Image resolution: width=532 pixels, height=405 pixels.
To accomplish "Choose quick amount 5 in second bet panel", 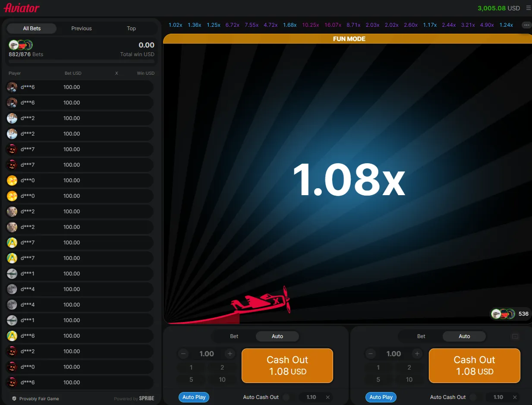I will [378, 380].
